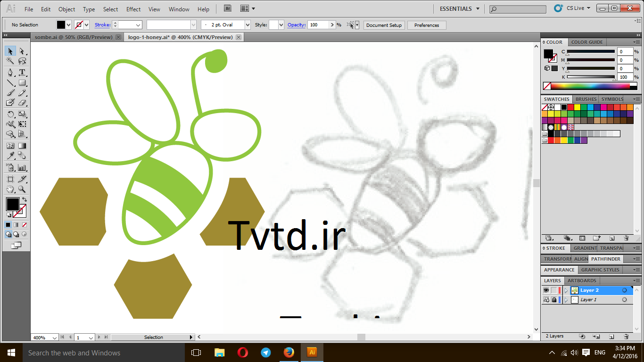Screen dimensions: 644x362
Task: Click the Document Setup button
Action: click(384, 25)
